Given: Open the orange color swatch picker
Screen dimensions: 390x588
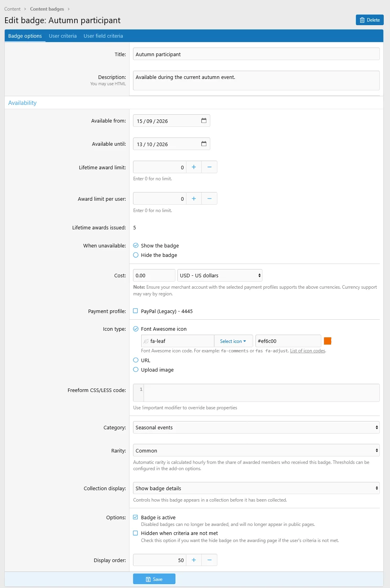Looking at the screenshot, I should (328, 341).
